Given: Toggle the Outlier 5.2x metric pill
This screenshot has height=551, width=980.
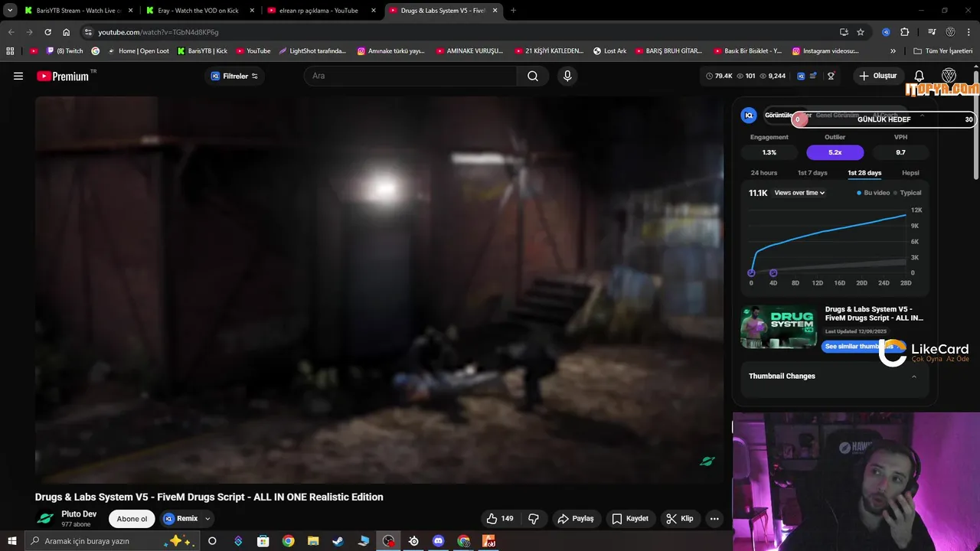Looking at the screenshot, I should click(835, 152).
